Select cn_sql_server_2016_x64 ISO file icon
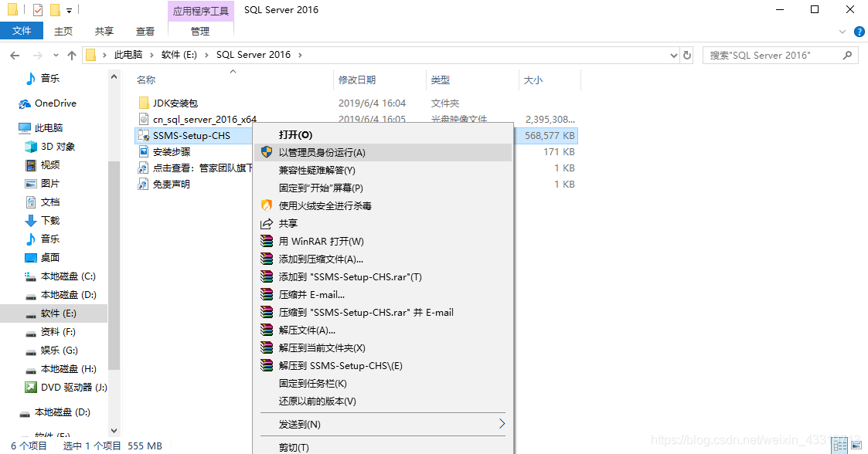Viewport: 868px width, 454px height. [143, 119]
